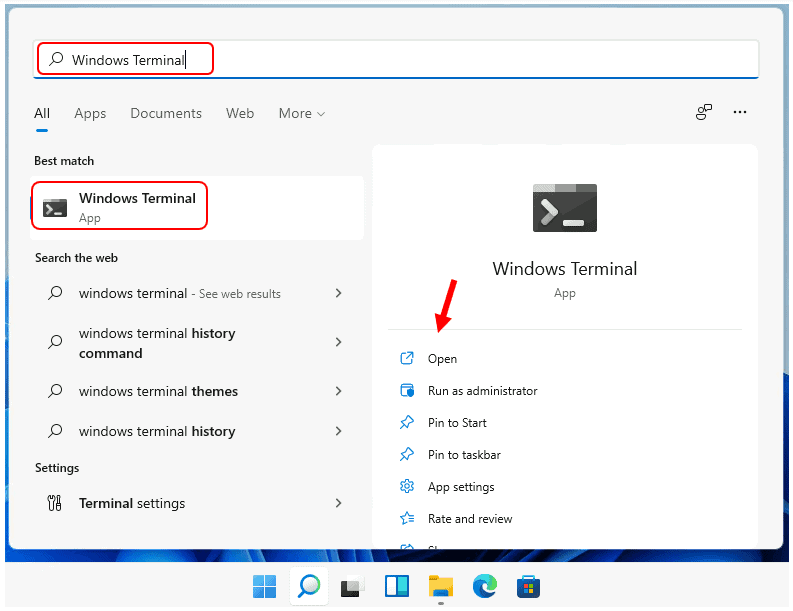Open Task View from the taskbar
793x611 pixels.
tap(352, 586)
